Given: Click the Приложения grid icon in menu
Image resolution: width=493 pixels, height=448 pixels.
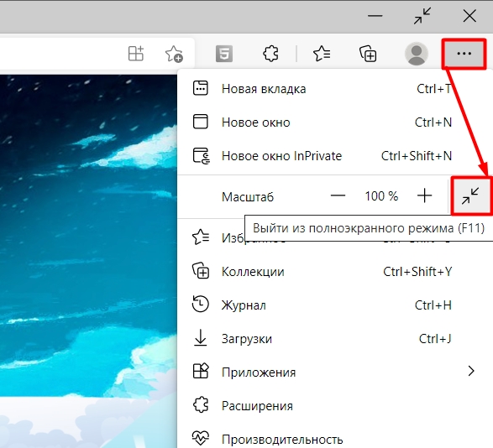Looking at the screenshot, I should click(x=201, y=371).
